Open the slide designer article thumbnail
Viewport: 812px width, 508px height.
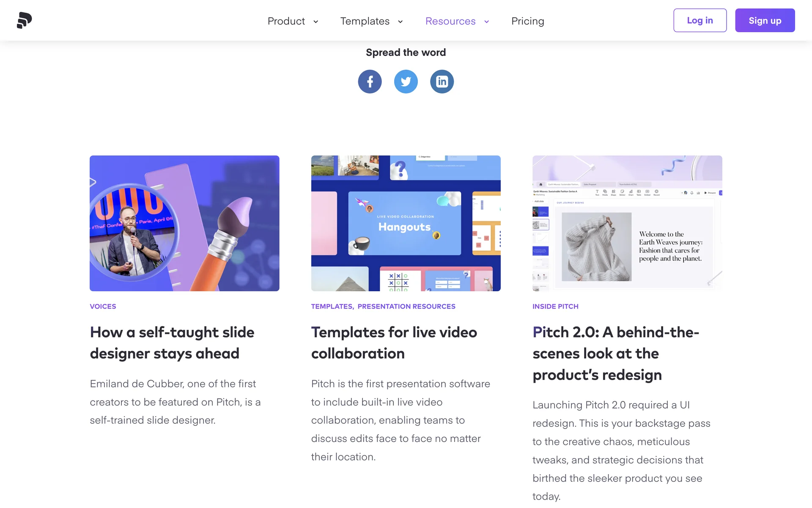pos(184,223)
